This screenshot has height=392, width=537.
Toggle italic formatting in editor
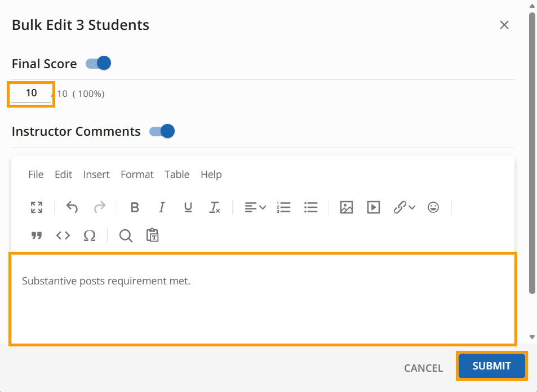(162, 207)
